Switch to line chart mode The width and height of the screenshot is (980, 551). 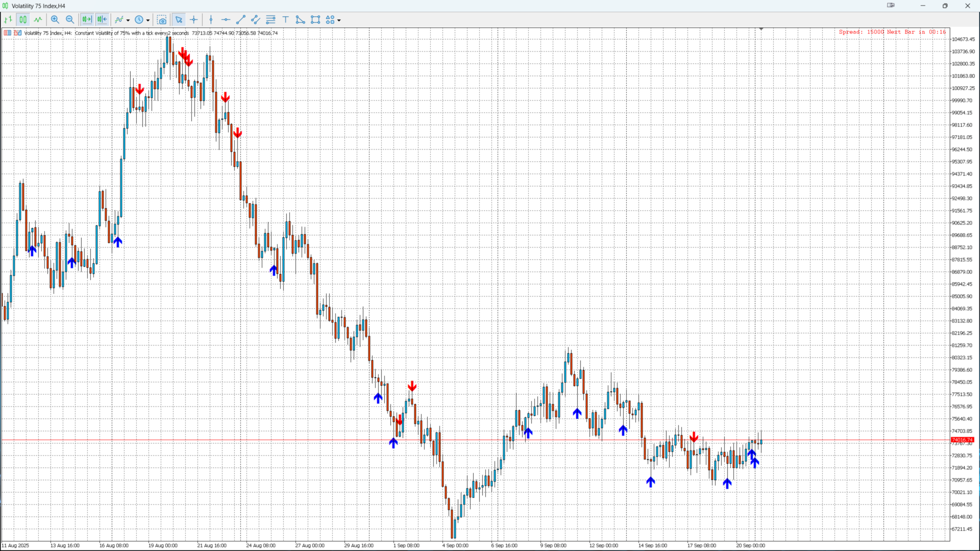(38, 20)
